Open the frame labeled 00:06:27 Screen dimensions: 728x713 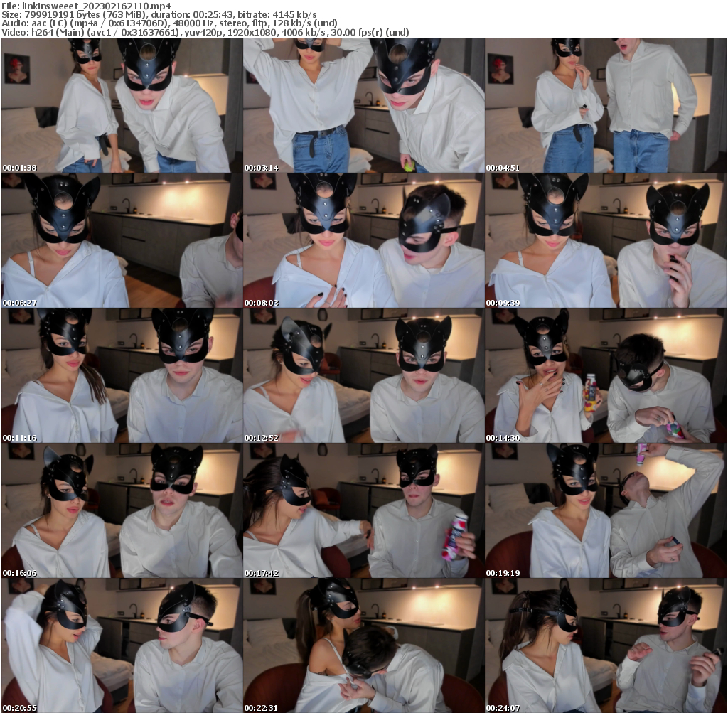pyautogui.click(x=122, y=240)
